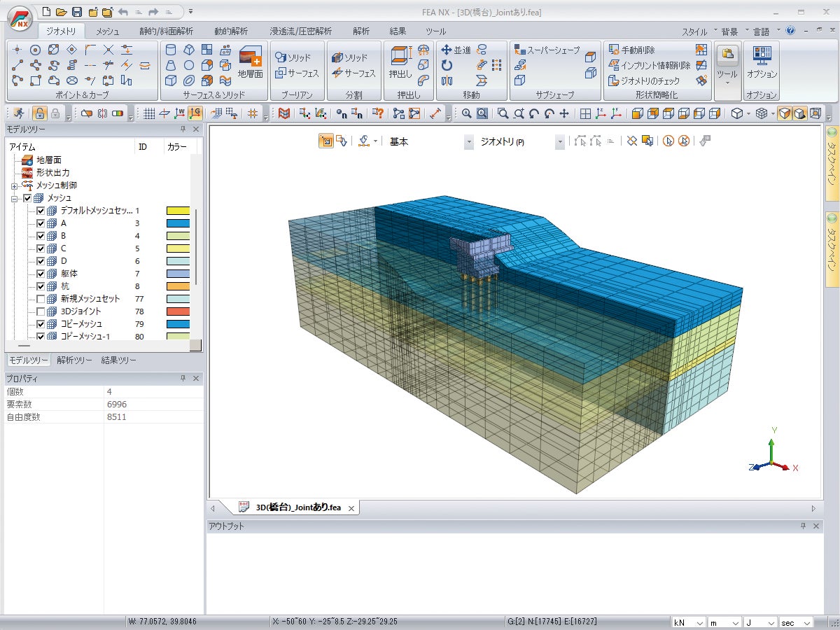Select the sphere primitive icon in サーフェス＆ソリッド

[189, 65]
